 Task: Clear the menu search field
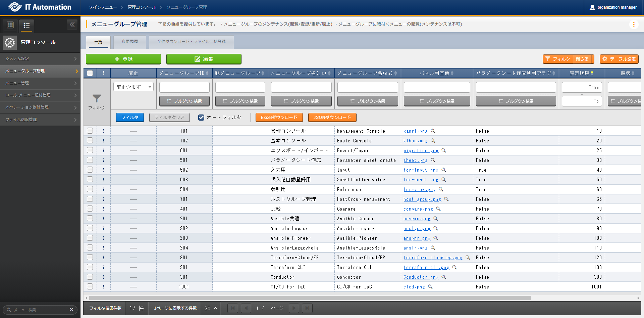click(71, 310)
